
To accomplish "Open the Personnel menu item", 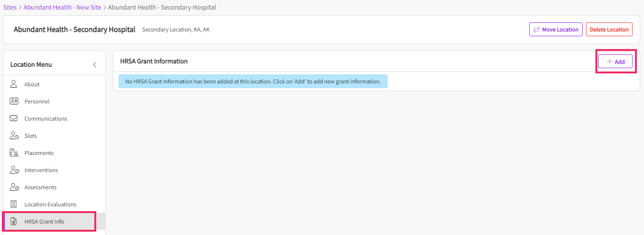I will [37, 102].
